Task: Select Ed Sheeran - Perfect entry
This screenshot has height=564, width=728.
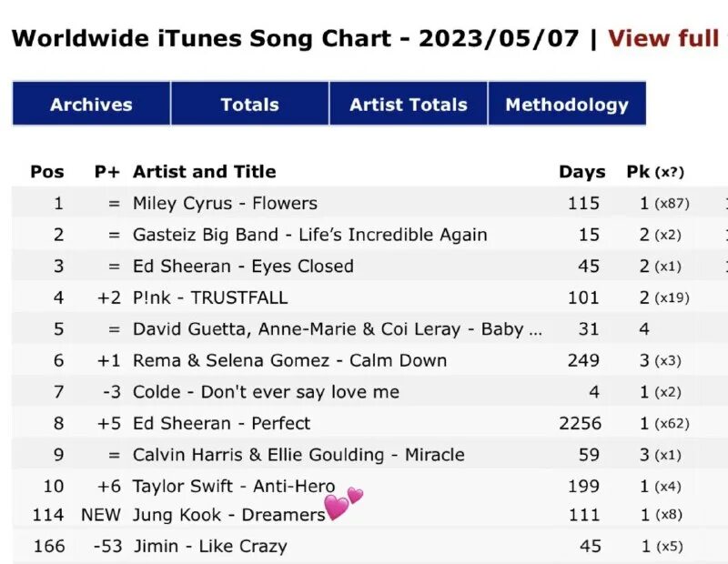Action: coord(221,423)
